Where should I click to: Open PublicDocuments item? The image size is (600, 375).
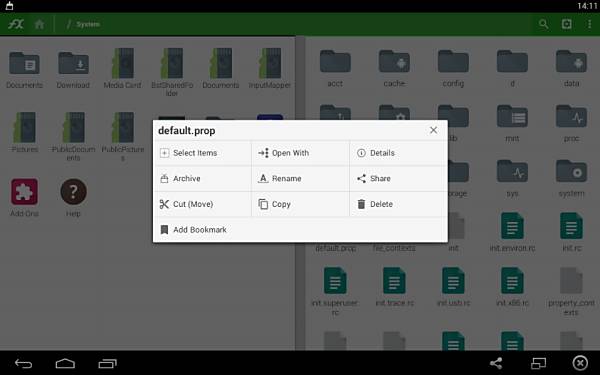tap(73, 136)
